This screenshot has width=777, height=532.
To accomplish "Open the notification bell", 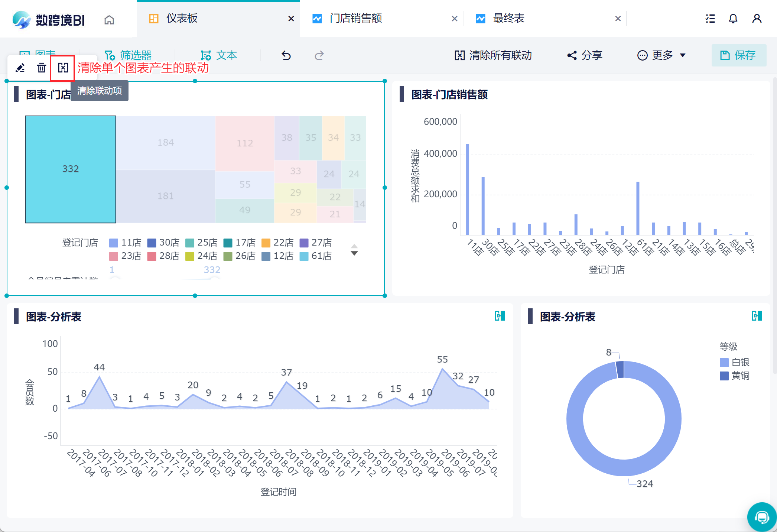I will tap(733, 19).
